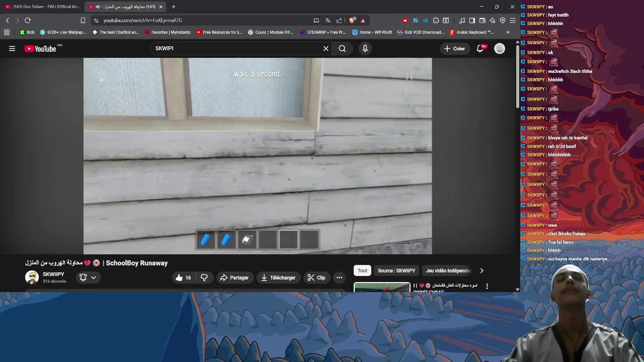
Task: Select the Jeu vidéo indépendant chip
Action: coord(448,270)
